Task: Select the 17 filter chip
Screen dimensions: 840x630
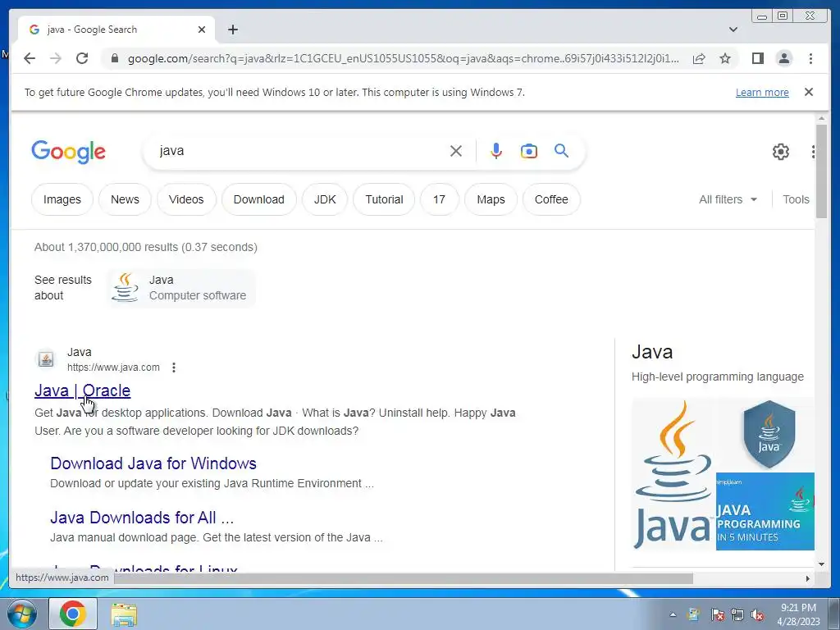Action: point(440,199)
